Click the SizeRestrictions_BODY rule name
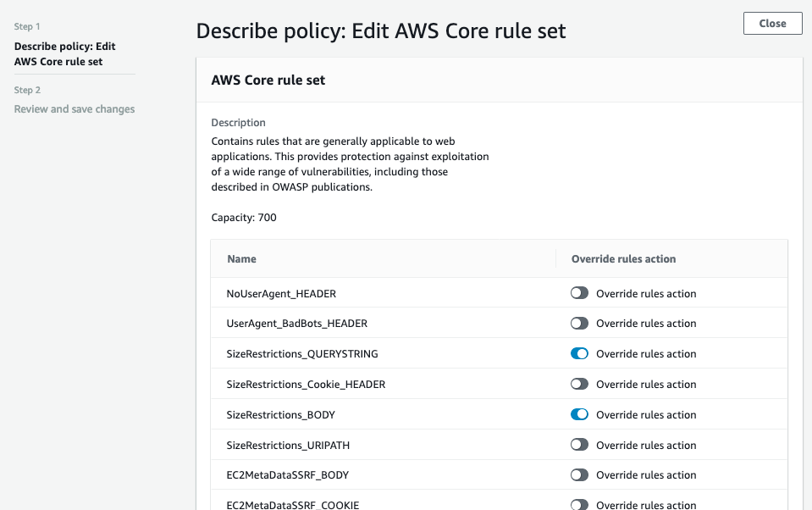The width and height of the screenshot is (812, 510). [275, 415]
